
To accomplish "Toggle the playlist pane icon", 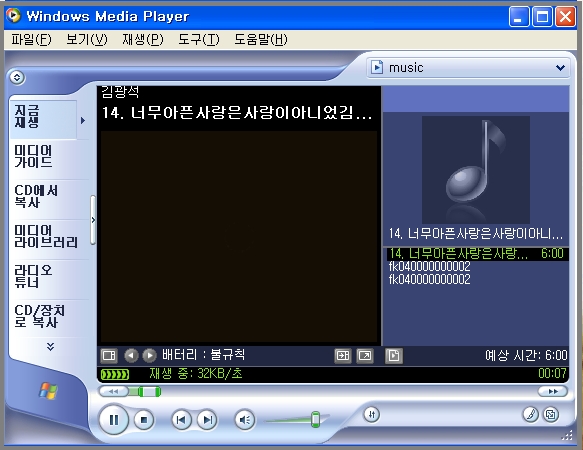I will coord(394,356).
